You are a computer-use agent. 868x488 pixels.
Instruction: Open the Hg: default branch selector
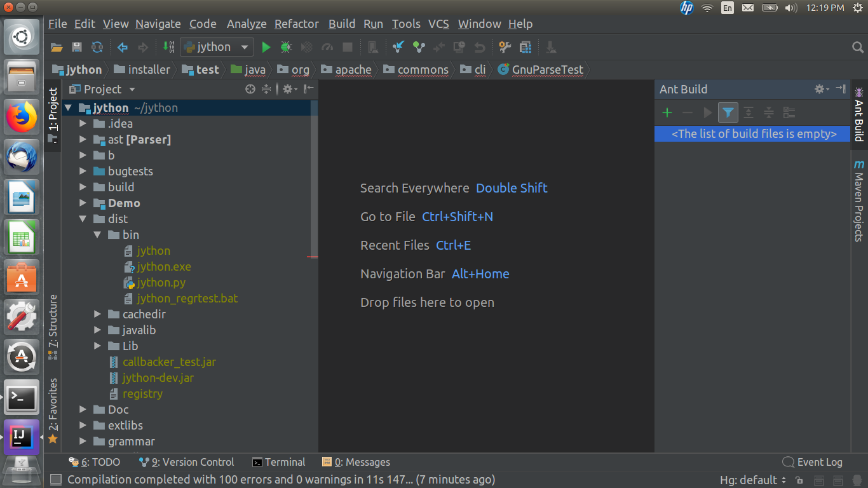pos(753,480)
